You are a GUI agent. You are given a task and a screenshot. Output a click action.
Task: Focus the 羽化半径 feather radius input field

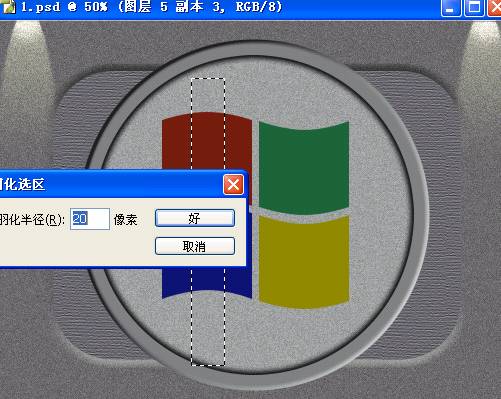[90, 219]
